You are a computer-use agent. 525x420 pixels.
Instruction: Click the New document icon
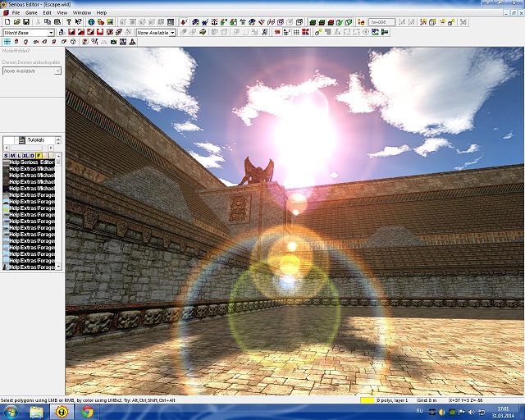(7, 22)
